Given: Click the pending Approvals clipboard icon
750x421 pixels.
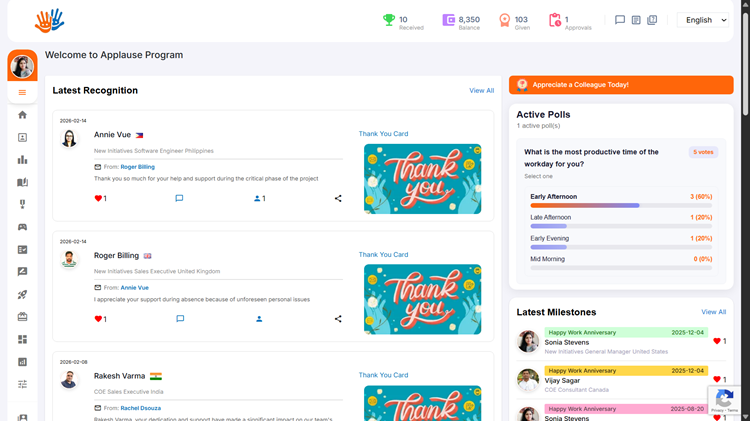Looking at the screenshot, I should pos(555,20).
